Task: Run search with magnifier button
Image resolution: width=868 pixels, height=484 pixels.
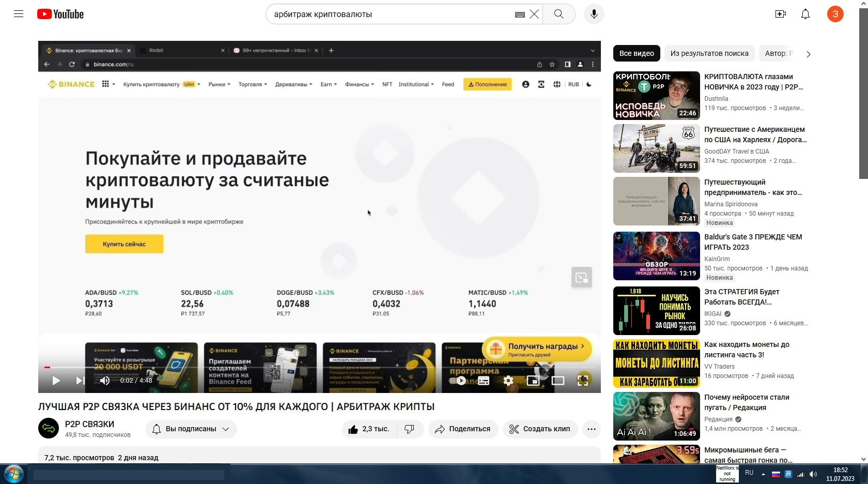Action: pos(559,14)
